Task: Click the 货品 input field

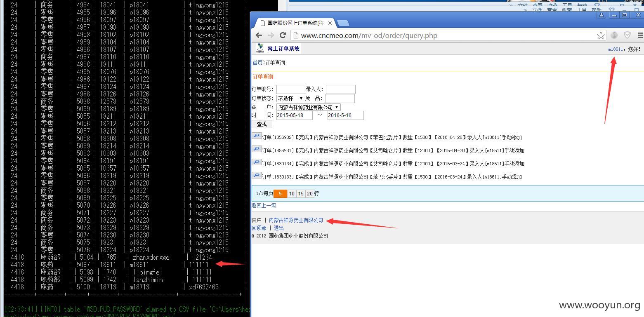Action: point(340,99)
